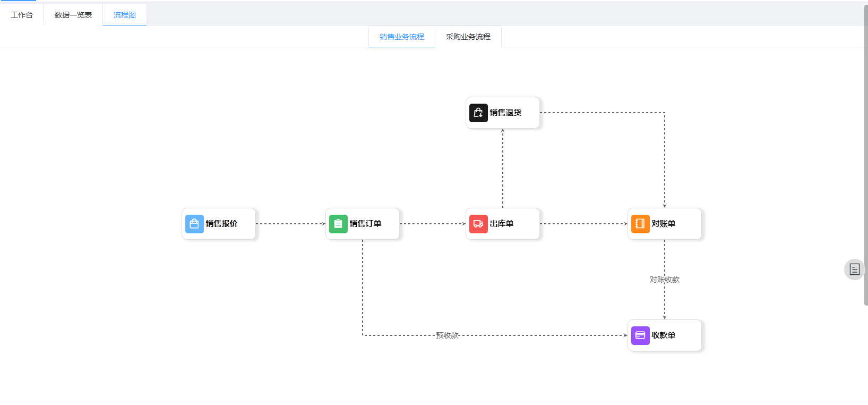This screenshot has height=405, width=868.
Task: Select the 销售业务流程 tab
Action: coord(402,37)
